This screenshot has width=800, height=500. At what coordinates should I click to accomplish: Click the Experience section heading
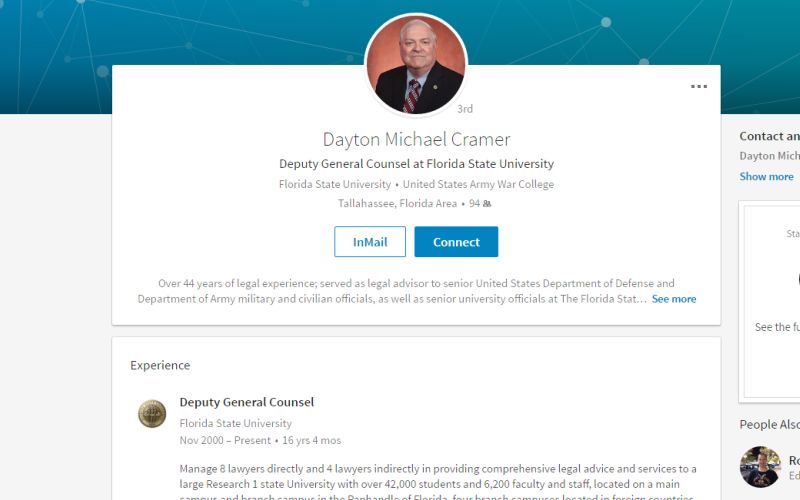point(160,365)
